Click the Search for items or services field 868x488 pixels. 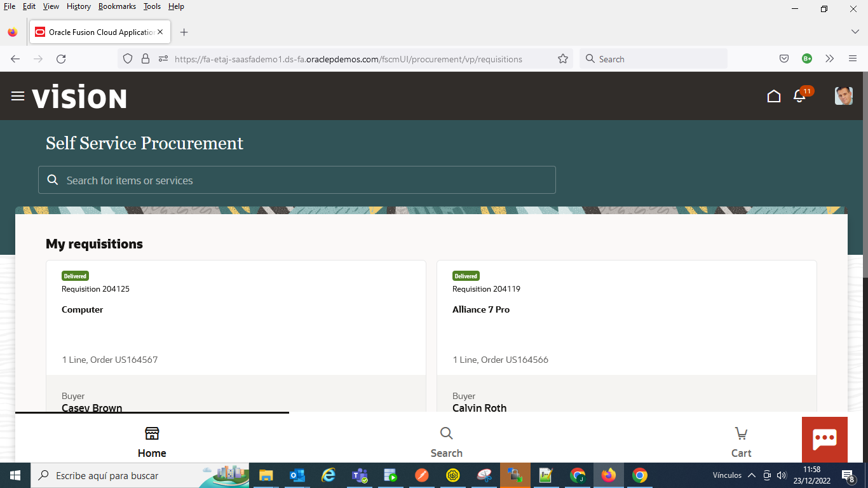(x=297, y=180)
